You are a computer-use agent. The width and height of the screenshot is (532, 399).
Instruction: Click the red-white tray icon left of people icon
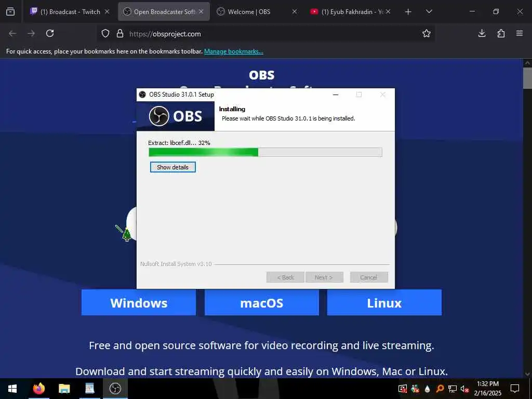tap(403, 389)
